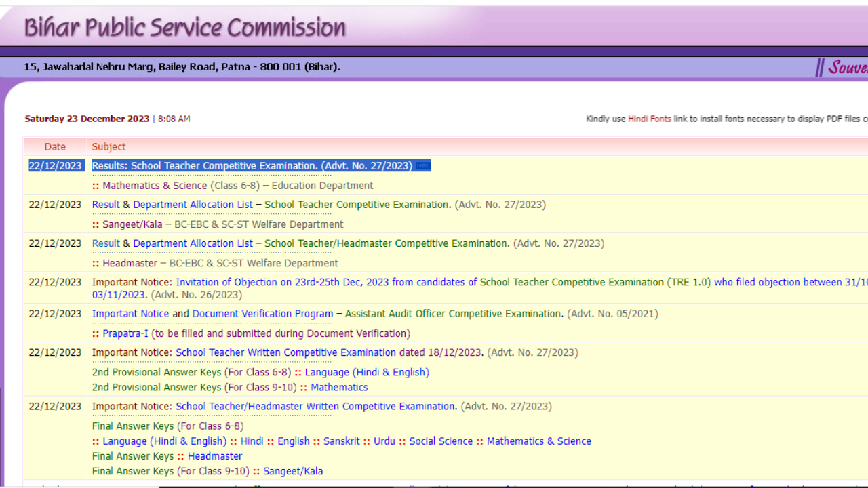Open Department Allocation List for Headmaster row
The height and width of the screenshot is (488, 868).
click(193, 243)
